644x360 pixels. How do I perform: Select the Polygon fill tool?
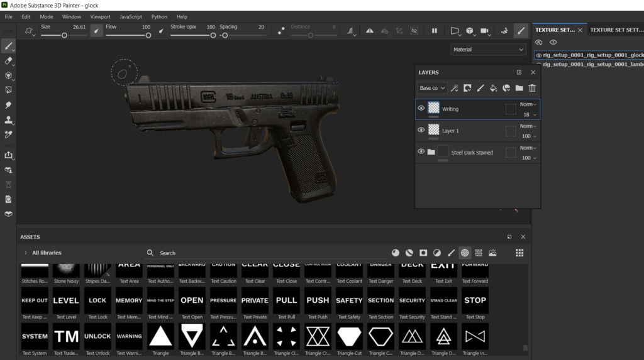click(x=8, y=90)
